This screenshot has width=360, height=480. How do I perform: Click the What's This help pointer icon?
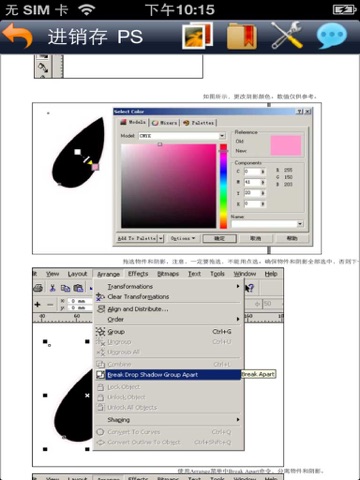[249, 288]
